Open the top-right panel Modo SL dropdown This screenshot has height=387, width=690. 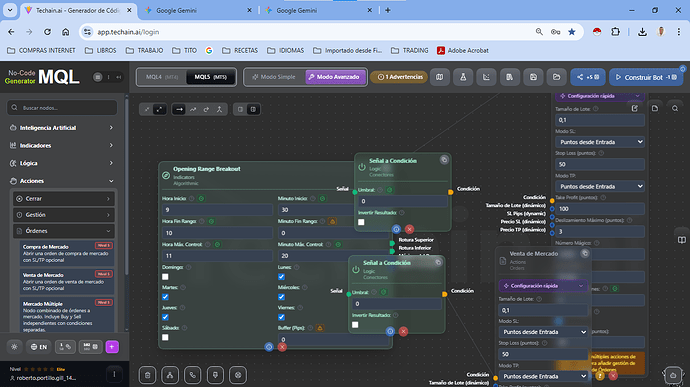pos(600,142)
